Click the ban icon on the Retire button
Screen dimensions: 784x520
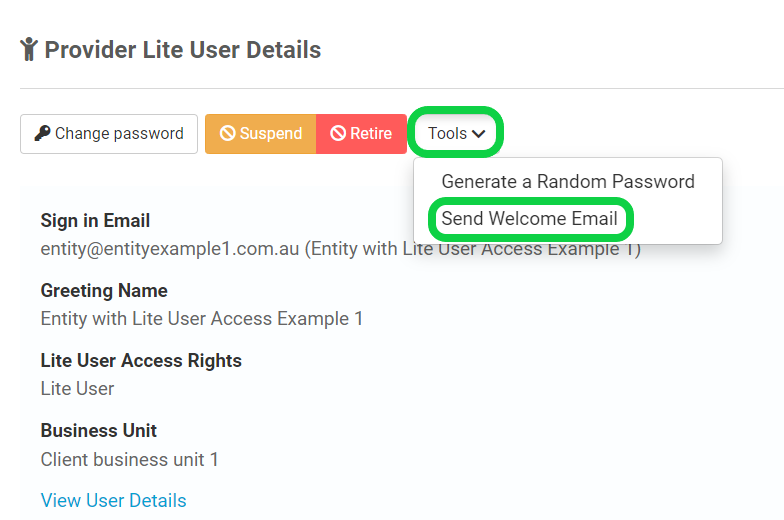[338, 133]
